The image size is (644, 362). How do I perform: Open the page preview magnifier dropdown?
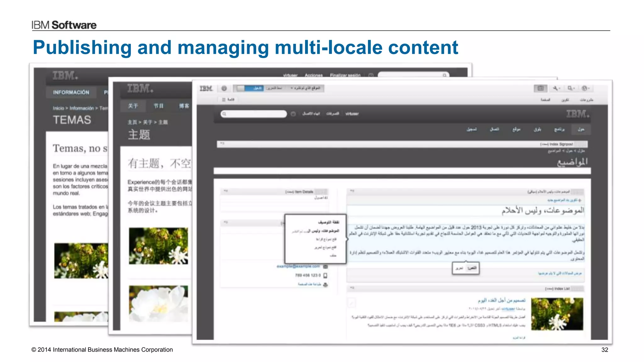tap(571, 88)
